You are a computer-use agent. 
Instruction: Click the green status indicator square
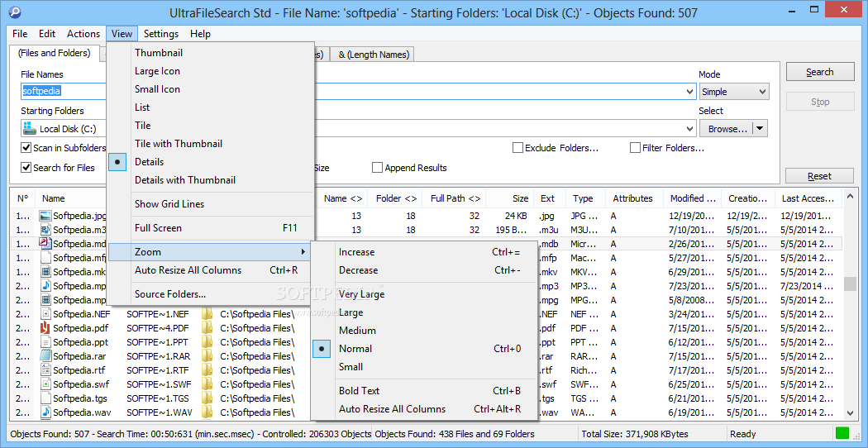842,434
